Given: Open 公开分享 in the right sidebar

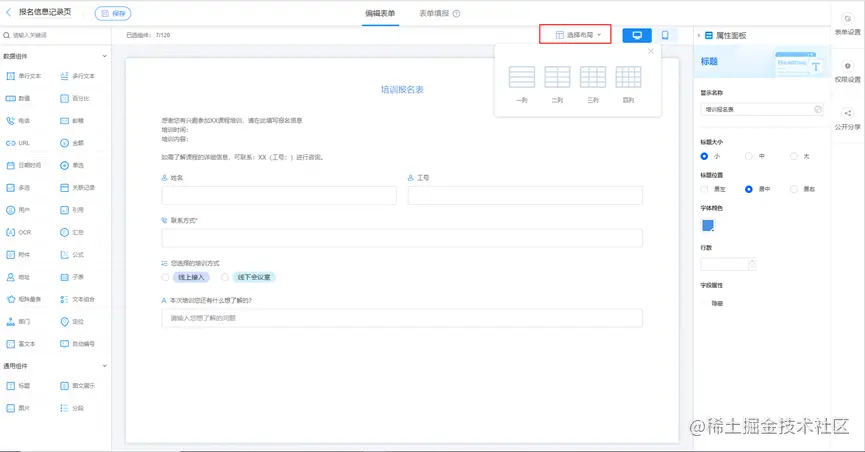Looking at the screenshot, I should [x=847, y=119].
